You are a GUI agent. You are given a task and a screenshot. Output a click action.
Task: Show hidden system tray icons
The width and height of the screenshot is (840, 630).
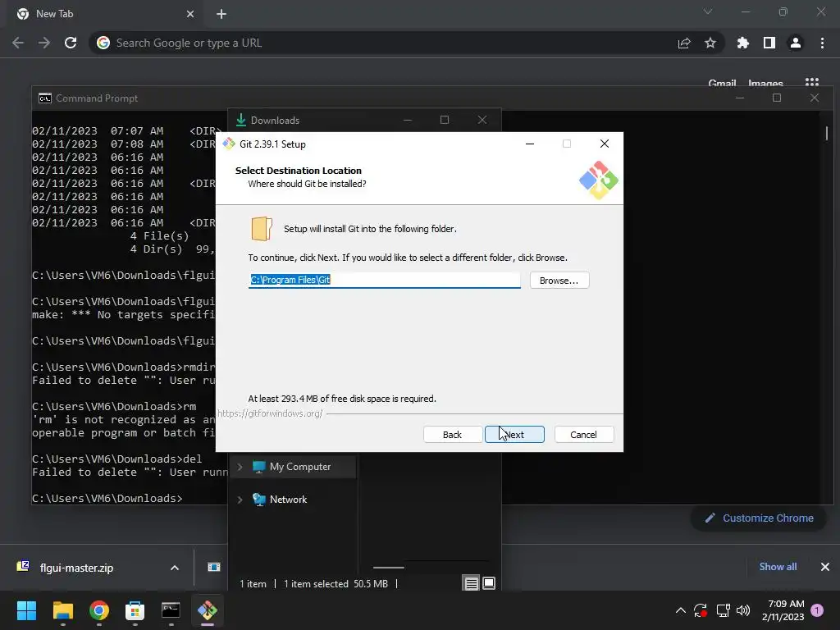680,610
